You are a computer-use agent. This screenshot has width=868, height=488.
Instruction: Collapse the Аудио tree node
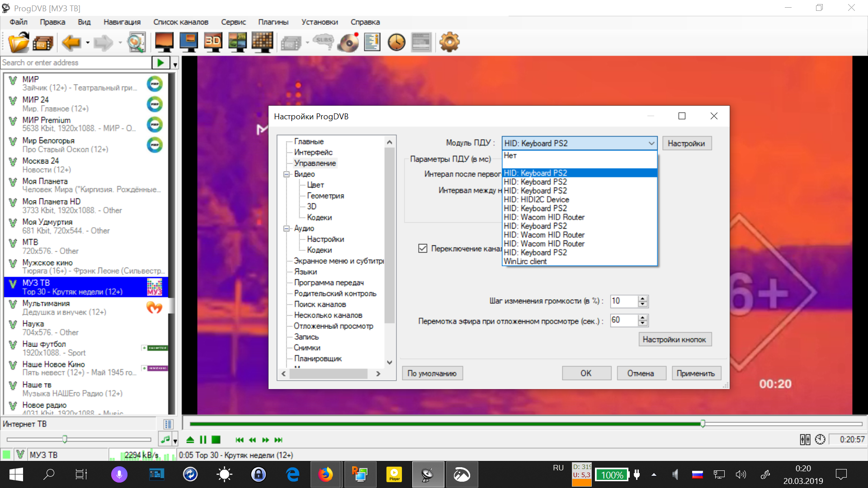coord(286,229)
